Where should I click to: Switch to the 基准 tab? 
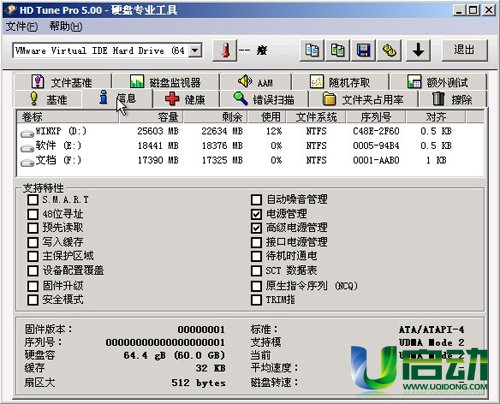(x=49, y=99)
